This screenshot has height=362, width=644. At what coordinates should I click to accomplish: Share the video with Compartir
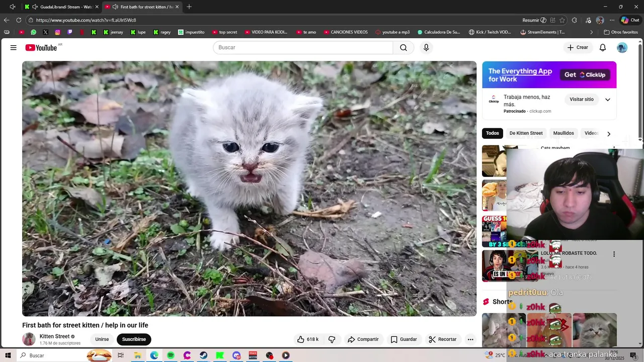[x=363, y=339]
